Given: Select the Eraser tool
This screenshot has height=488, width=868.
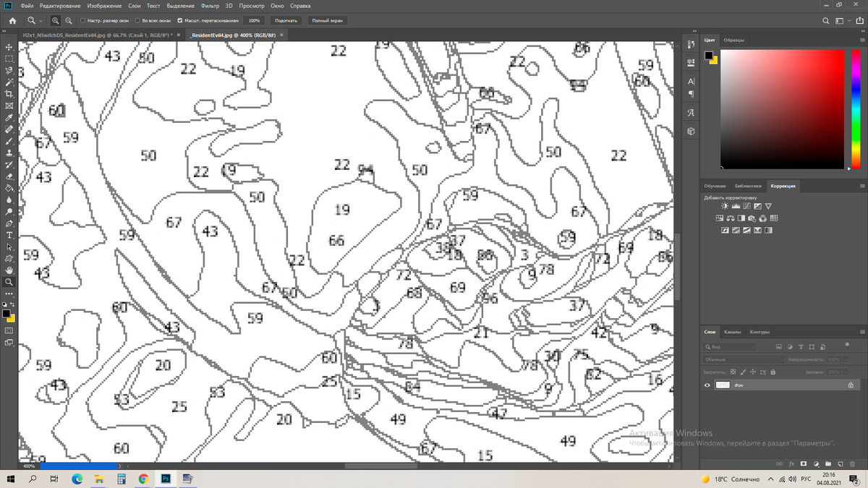Looking at the screenshot, I should (x=9, y=176).
